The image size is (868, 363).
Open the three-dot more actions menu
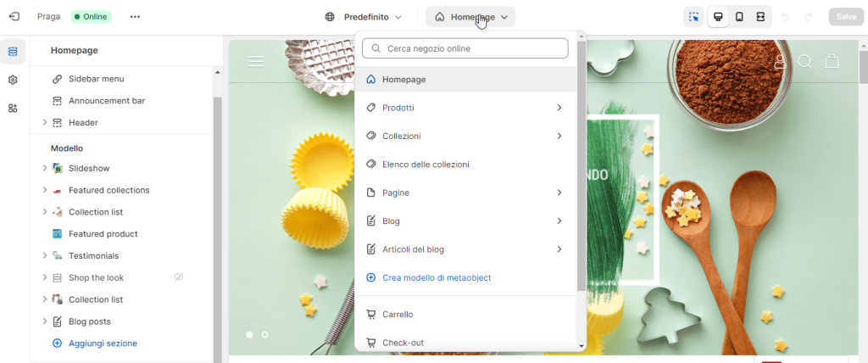pos(135,16)
